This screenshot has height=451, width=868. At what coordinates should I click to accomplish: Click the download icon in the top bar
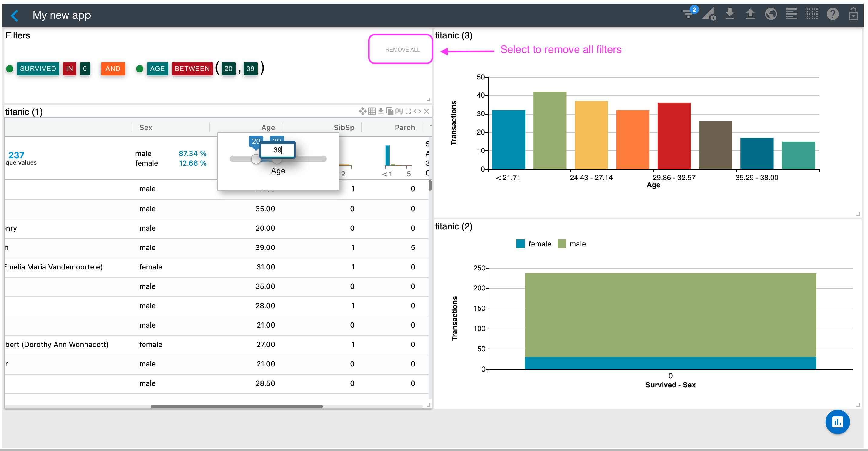click(729, 14)
